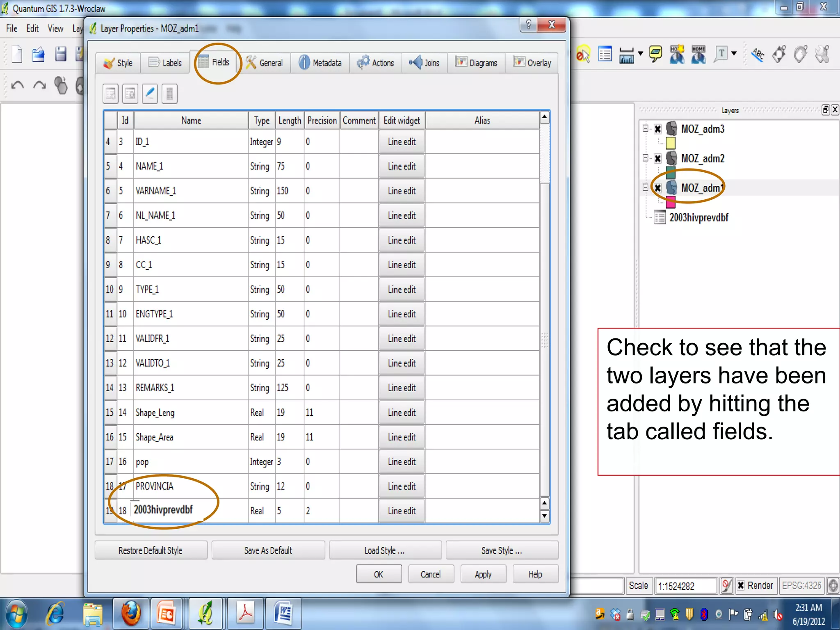This screenshot has height=630, width=840.
Task: Collapse the MOZ_adm1 layer tree node
Action: (x=646, y=187)
